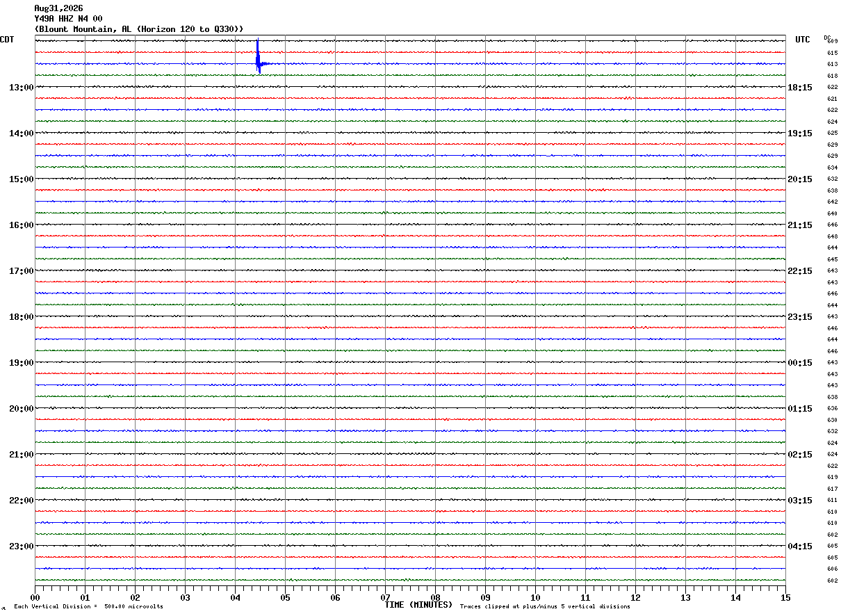Click the CDT timezone label
The width and height of the screenshot is (841, 616).
click(x=7, y=40)
